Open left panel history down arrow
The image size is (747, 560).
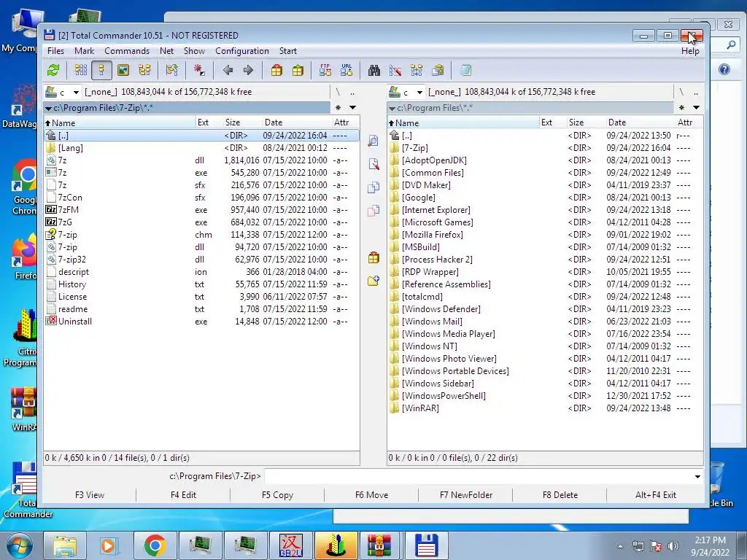tap(352, 108)
